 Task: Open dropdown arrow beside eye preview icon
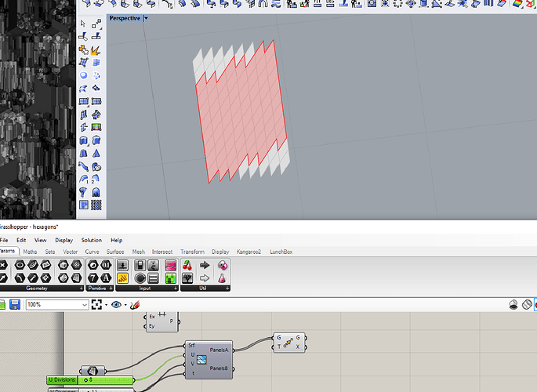(125, 305)
